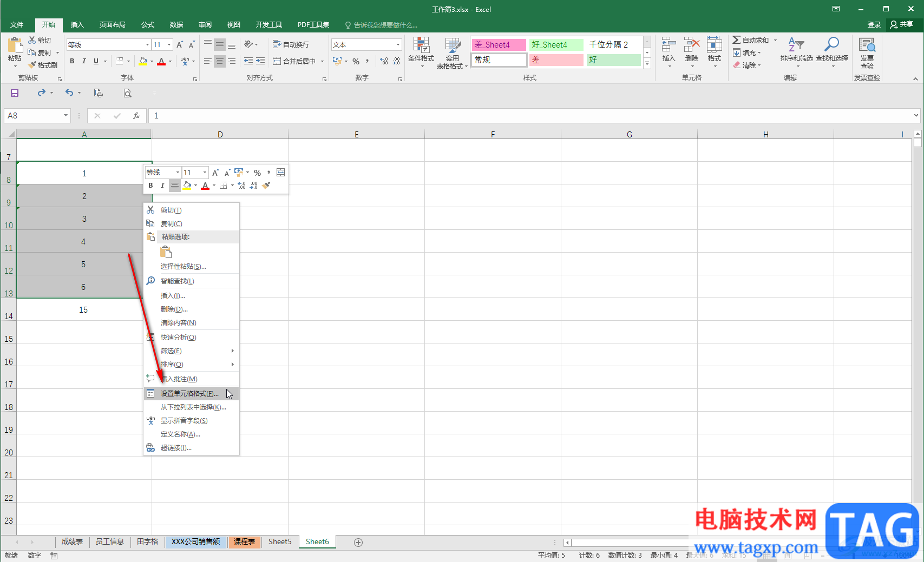This screenshot has width=924, height=562.
Task: Apply the pink 差_Sheet4 cell style
Action: click(499, 45)
